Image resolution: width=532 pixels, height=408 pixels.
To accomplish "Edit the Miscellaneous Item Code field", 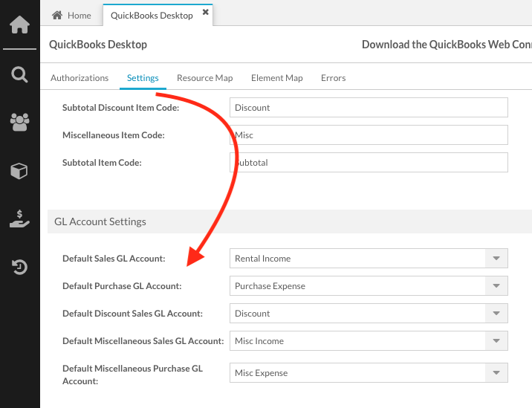I will 369,135.
